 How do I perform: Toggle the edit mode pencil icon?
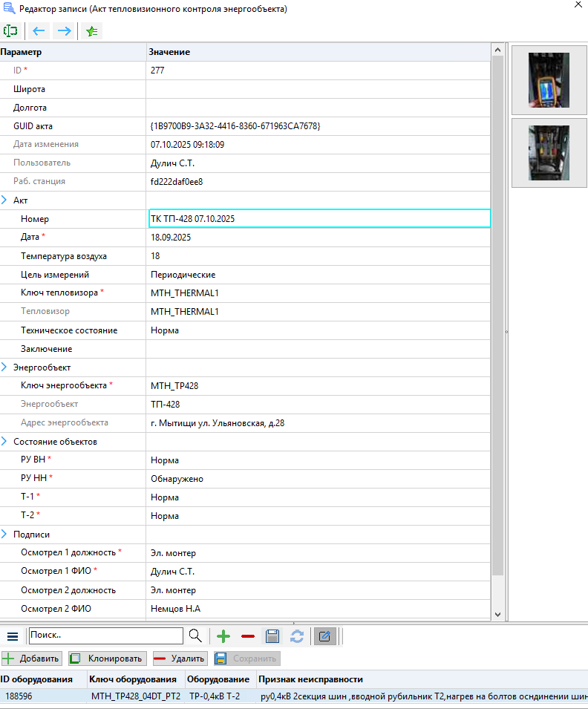pyautogui.click(x=324, y=636)
